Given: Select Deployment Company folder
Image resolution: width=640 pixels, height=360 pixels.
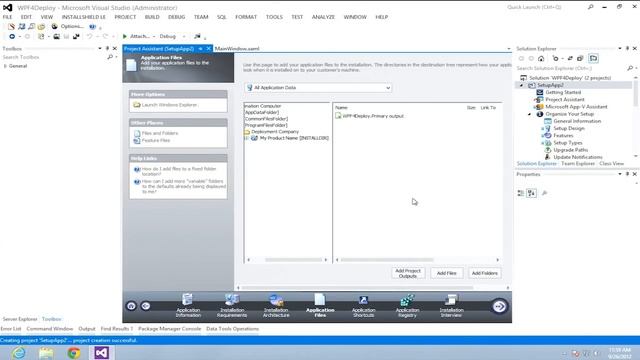Looking at the screenshot, I should [x=275, y=132].
